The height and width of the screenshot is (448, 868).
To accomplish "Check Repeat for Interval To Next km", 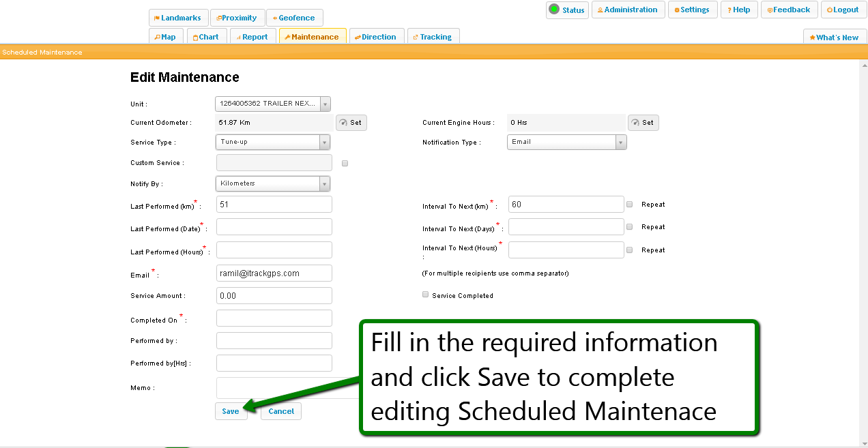I will [x=630, y=204].
